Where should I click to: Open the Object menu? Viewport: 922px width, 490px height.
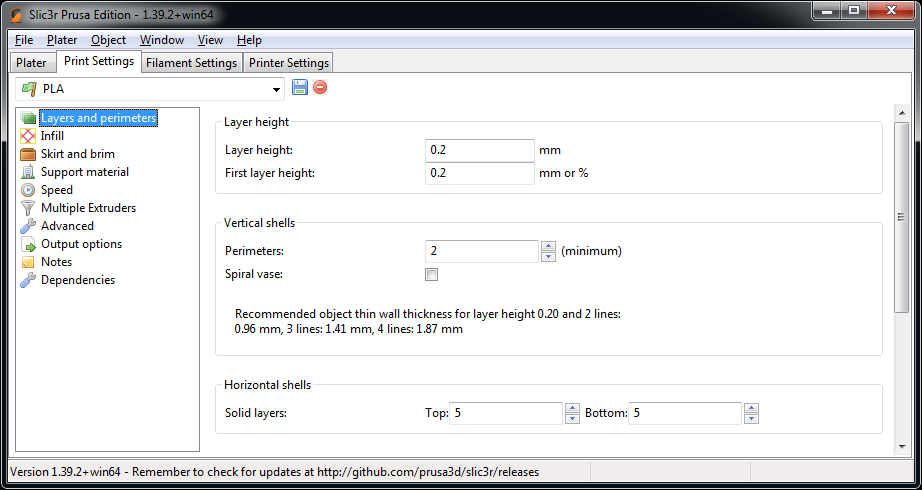pyautogui.click(x=108, y=40)
